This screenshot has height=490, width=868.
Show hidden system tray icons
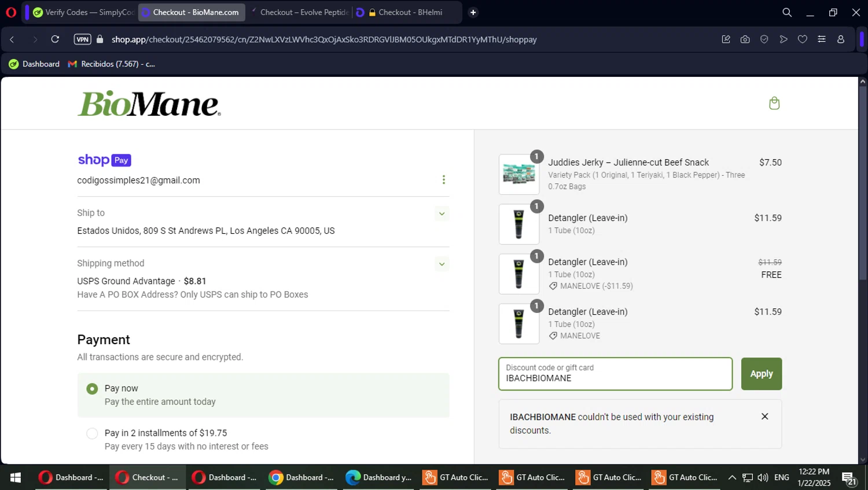(732, 477)
